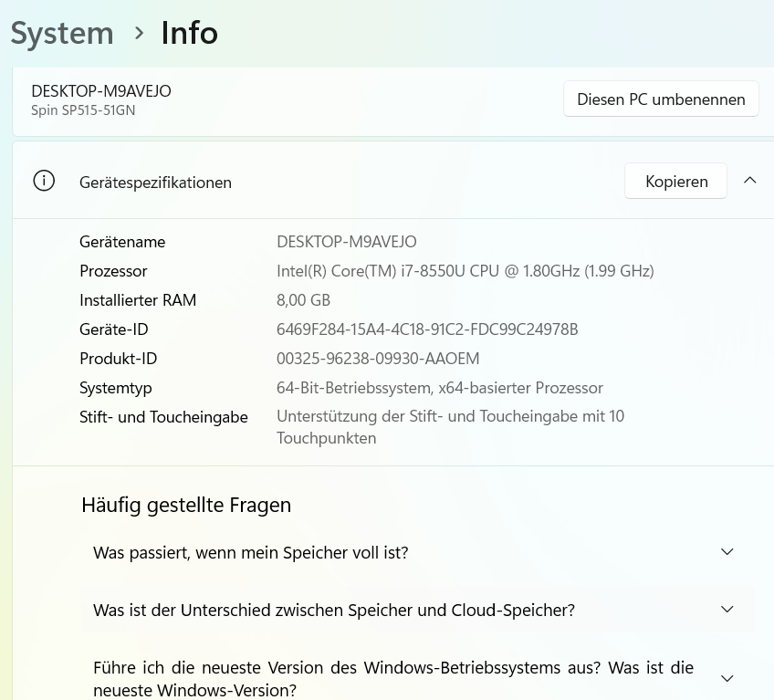Image resolution: width=774 pixels, height=700 pixels.
Task: Go back to System breadcrumb
Action: point(62,34)
